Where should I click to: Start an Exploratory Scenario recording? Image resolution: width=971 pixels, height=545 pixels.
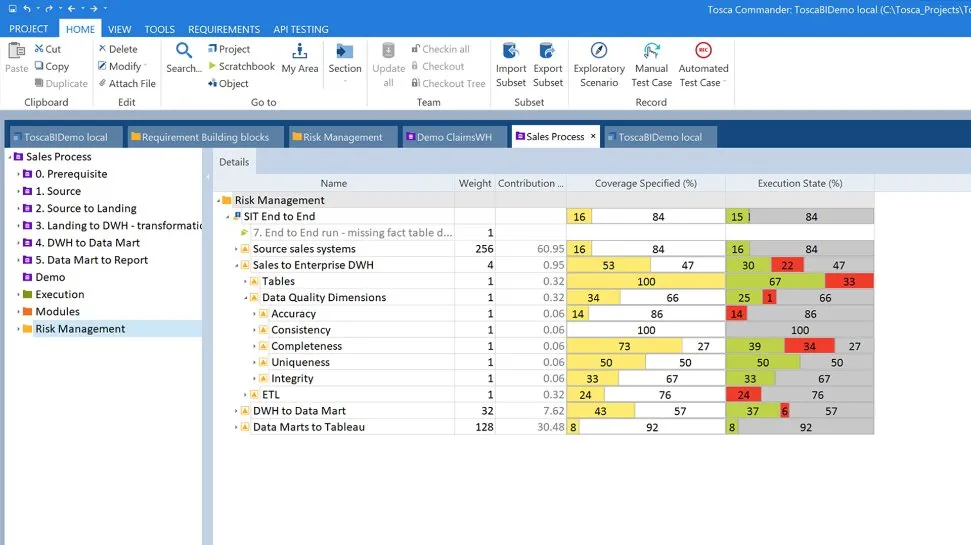(599, 52)
